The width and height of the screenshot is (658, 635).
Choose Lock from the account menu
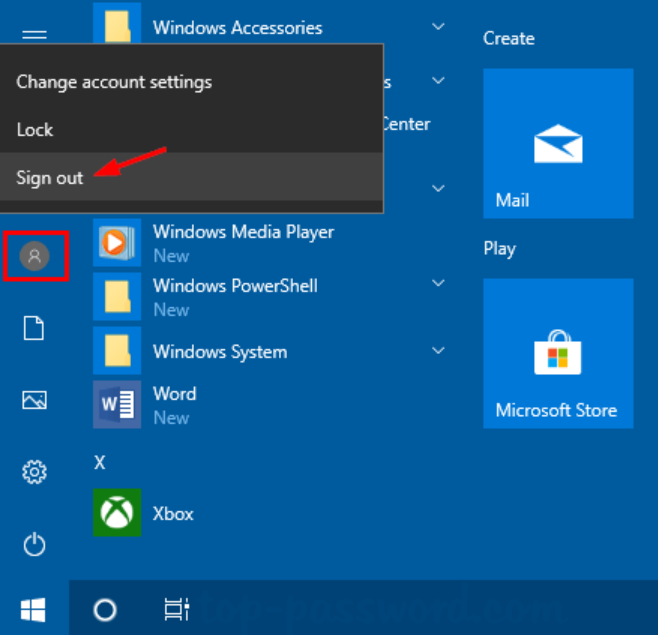pos(191,130)
